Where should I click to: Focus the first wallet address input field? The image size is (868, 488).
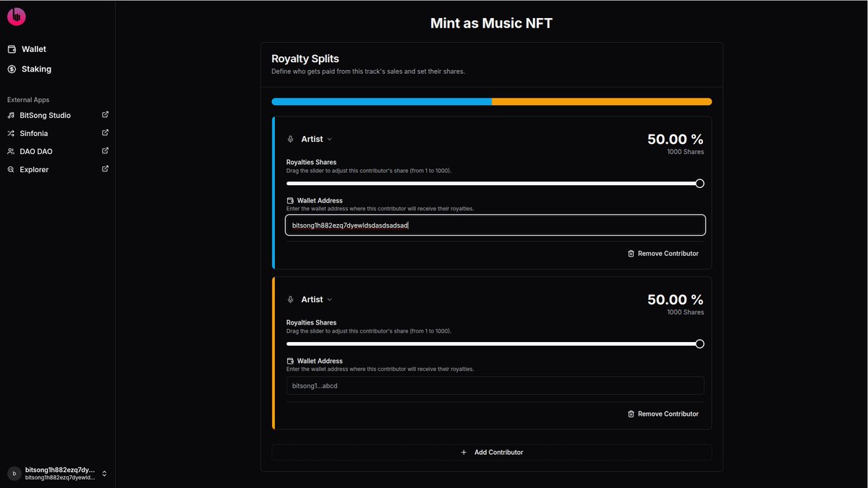tap(495, 226)
